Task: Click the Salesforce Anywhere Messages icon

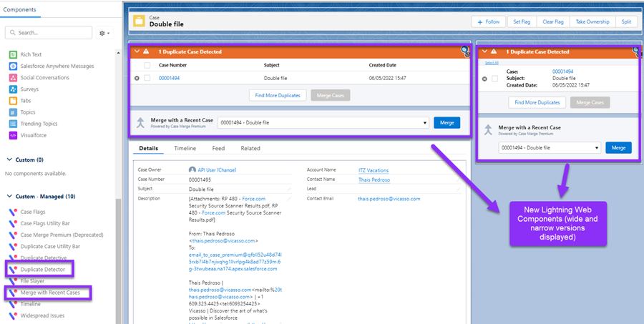Action: [x=13, y=66]
